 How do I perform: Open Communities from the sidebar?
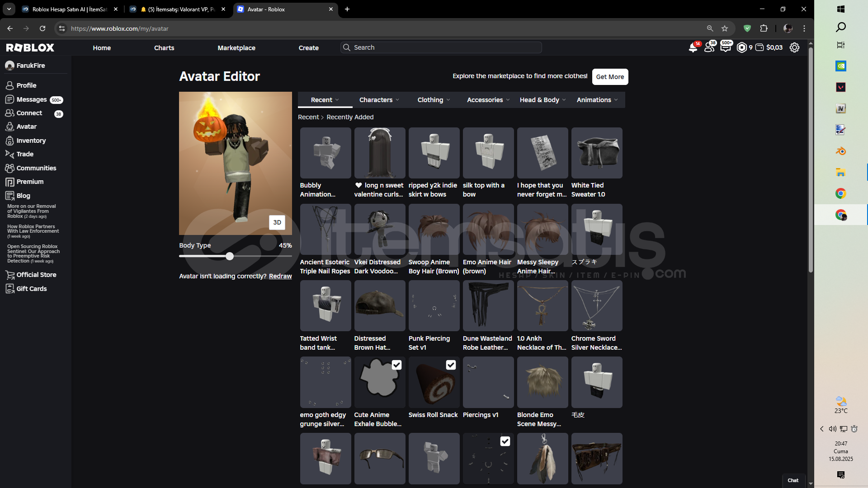point(36,168)
